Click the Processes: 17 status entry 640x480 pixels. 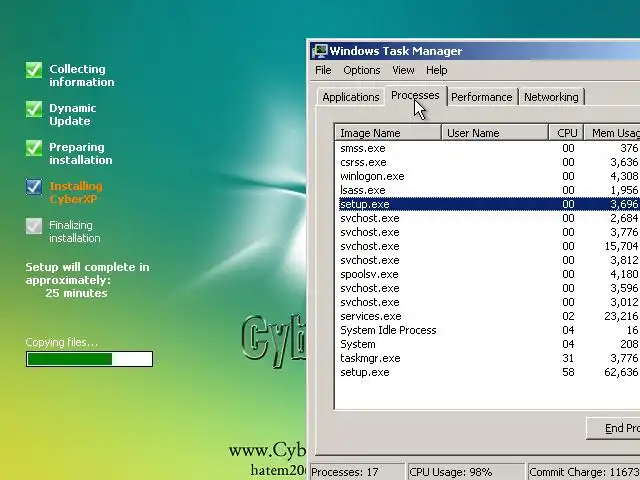coord(357,472)
